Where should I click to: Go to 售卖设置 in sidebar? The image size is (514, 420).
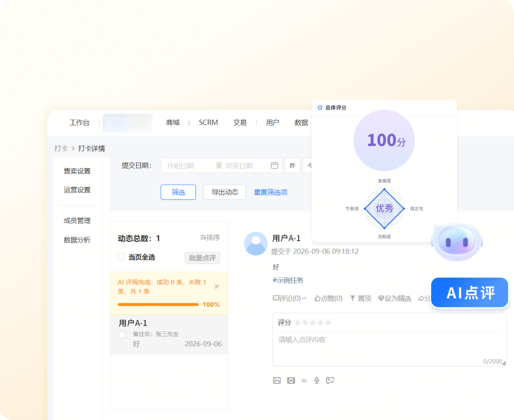coord(77,171)
